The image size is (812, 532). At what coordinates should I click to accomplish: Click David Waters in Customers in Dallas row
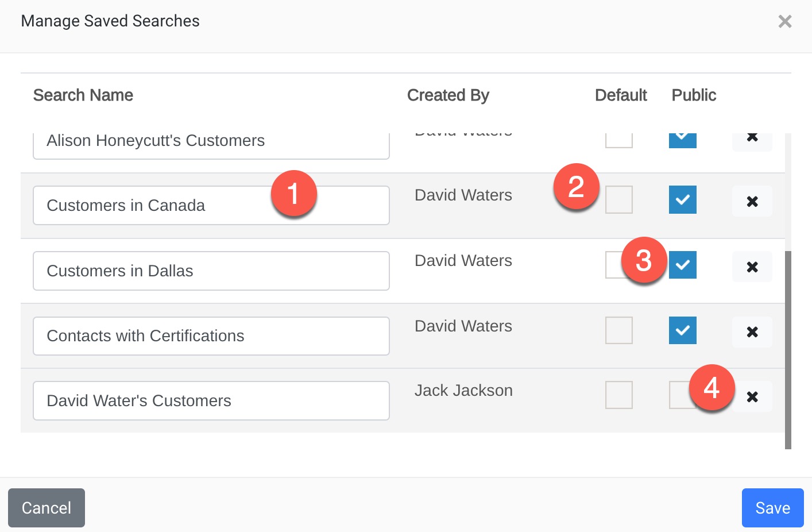[463, 261]
